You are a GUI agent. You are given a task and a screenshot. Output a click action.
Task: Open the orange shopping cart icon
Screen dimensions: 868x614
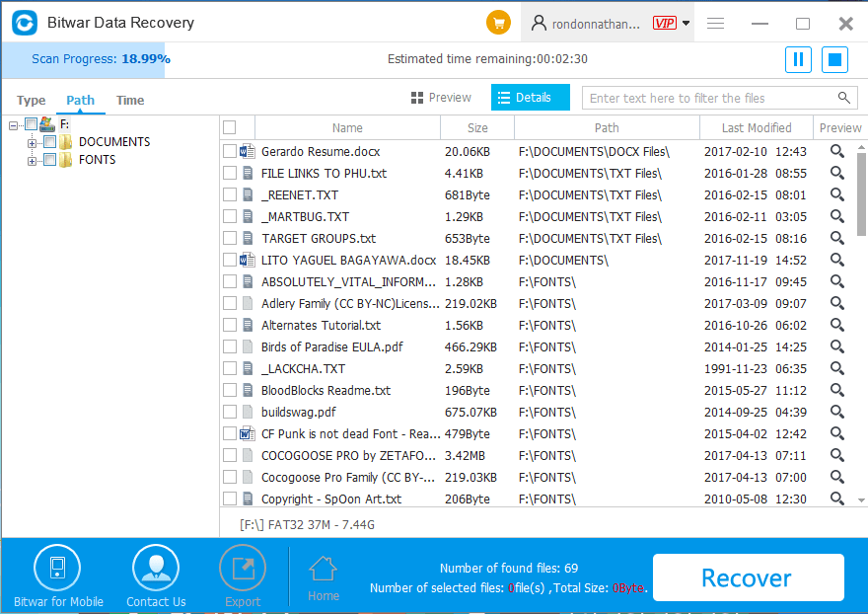(498, 24)
